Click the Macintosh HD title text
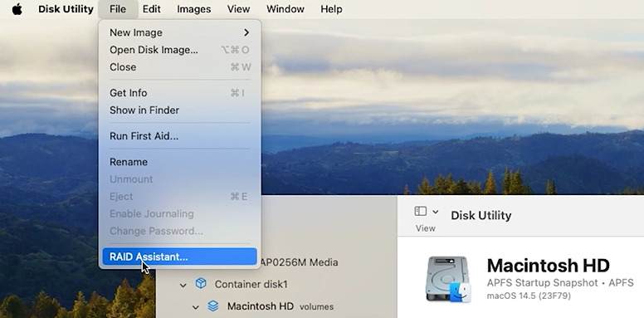This screenshot has width=644, height=318. [x=548, y=266]
